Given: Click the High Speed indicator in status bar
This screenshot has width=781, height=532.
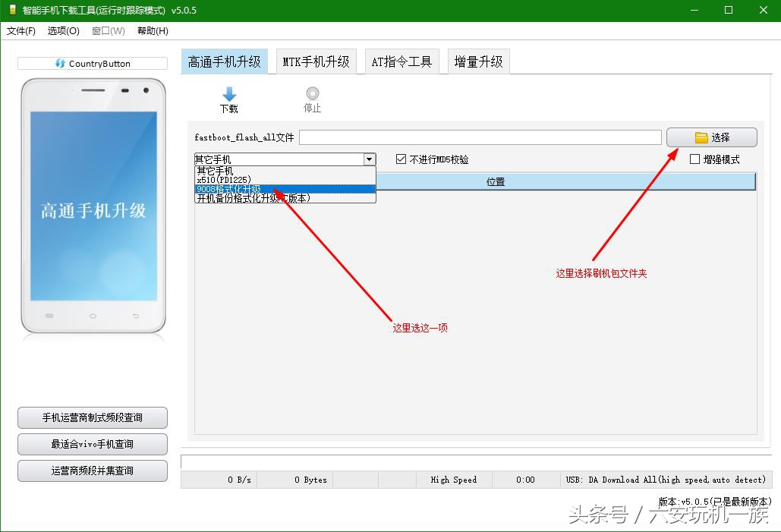Looking at the screenshot, I should (x=453, y=479).
